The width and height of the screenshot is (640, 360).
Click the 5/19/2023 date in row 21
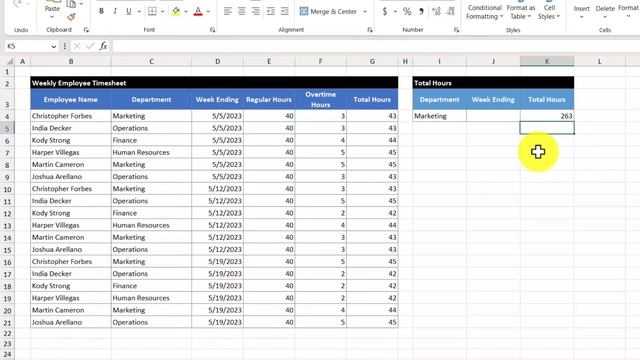click(218, 322)
